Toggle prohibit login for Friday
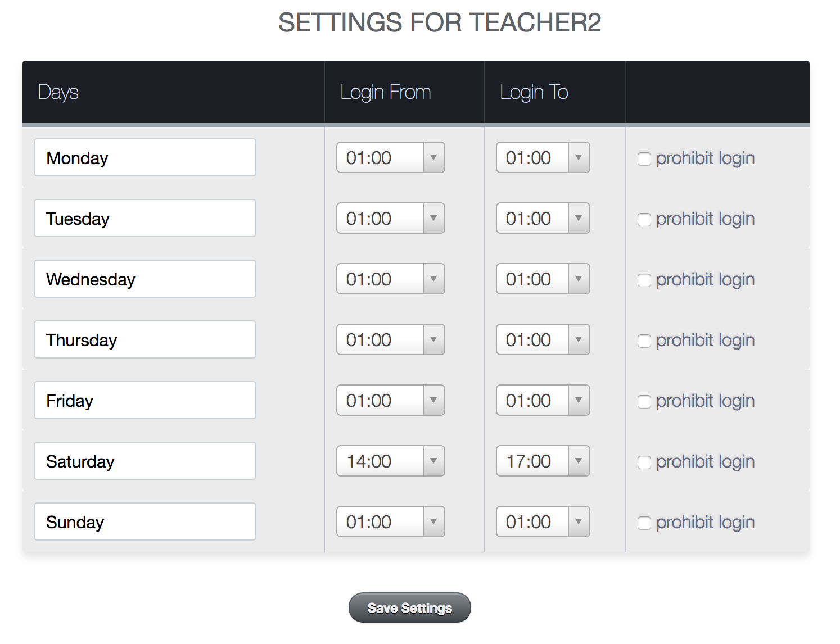The height and width of the screenshot is (644, 840). (644, 402)
